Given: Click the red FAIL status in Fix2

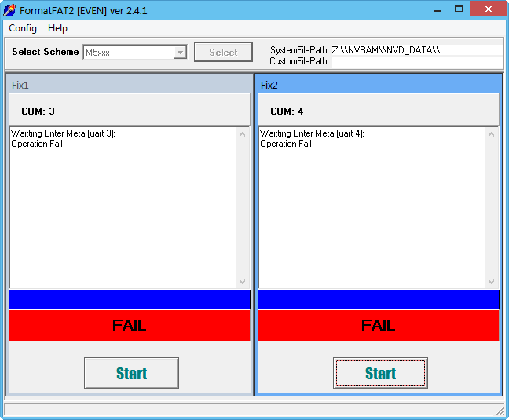Looking at the screenshot, I should (x=379, y=325).
